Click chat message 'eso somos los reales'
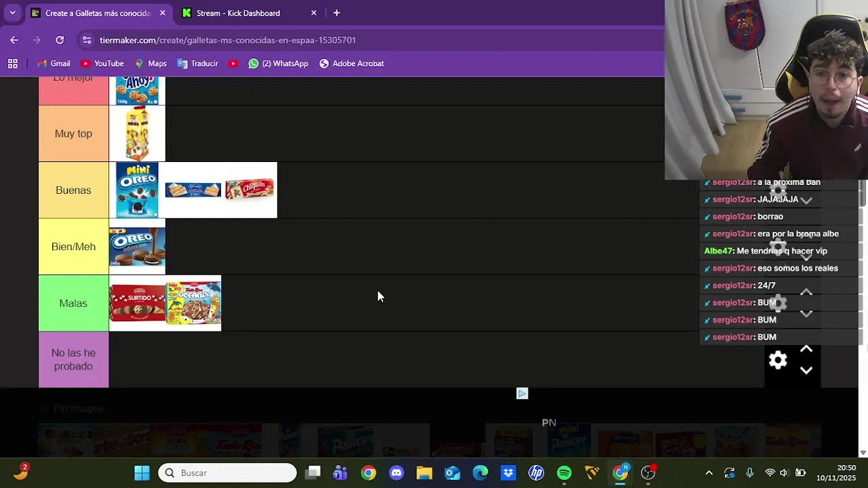 797,268
